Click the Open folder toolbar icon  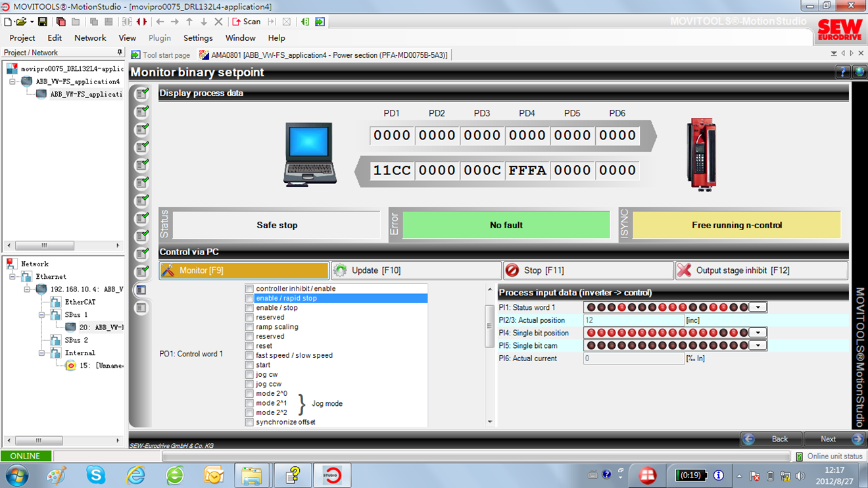pyautogui.click(x=22, y=22)
